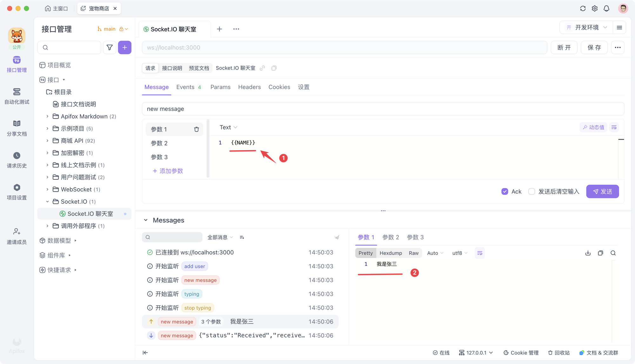Toggle the Ack checkbox
Screen dimensions: 635x364
click(x=505, y=192)
